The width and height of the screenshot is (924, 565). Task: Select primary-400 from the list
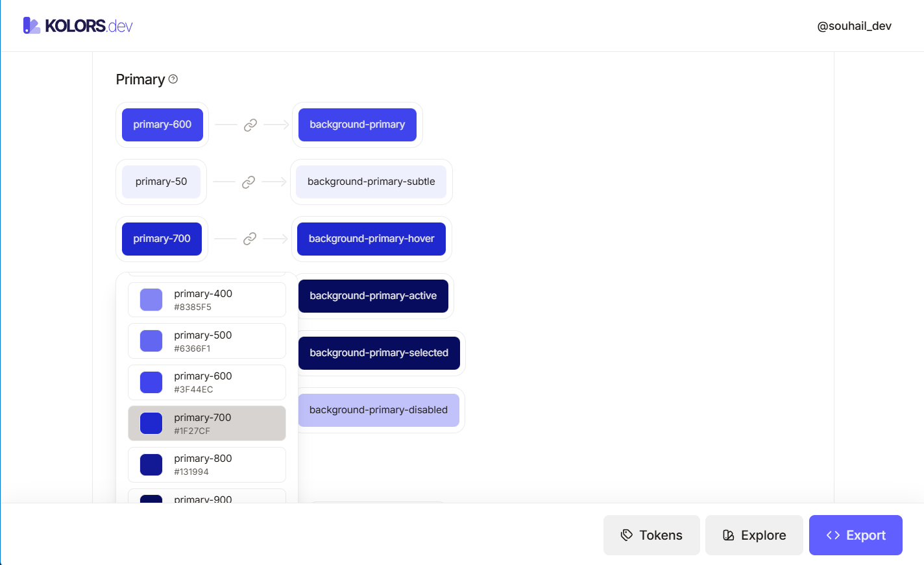tap(207, 300)
